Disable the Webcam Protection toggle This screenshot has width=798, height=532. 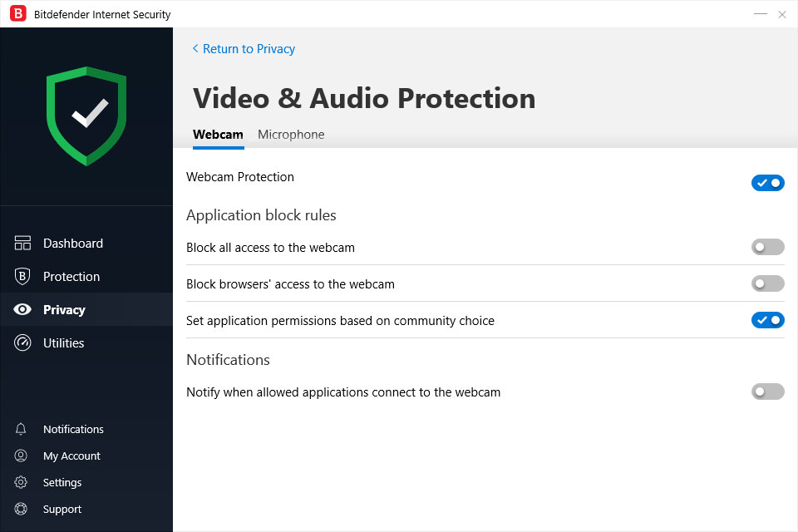(767, 183)
